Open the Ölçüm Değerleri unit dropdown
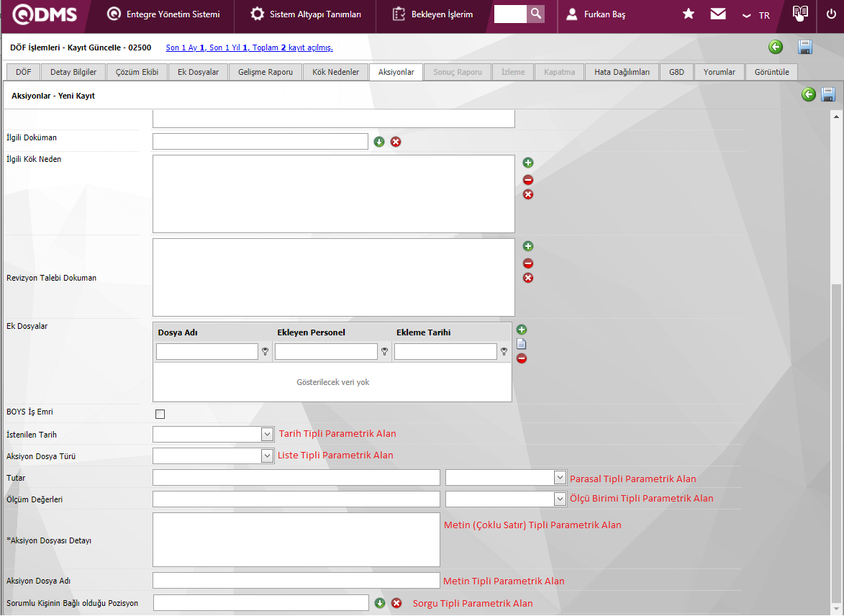This screenshot has width=844, height=616. click(560, 499)
